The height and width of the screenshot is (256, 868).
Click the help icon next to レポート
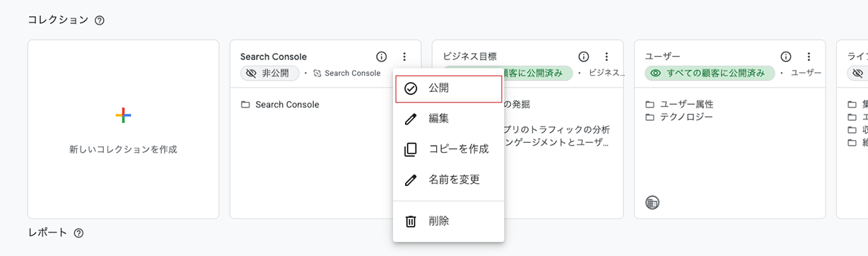78,233
